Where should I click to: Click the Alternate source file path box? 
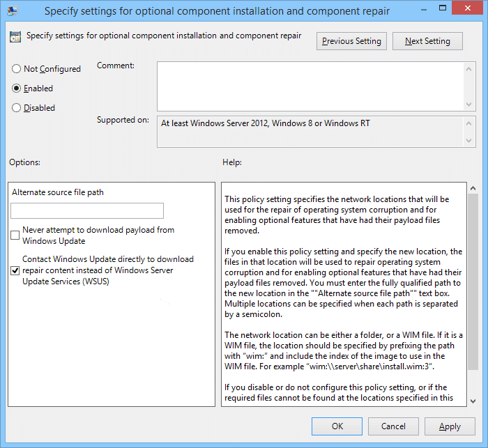(87, 211)
